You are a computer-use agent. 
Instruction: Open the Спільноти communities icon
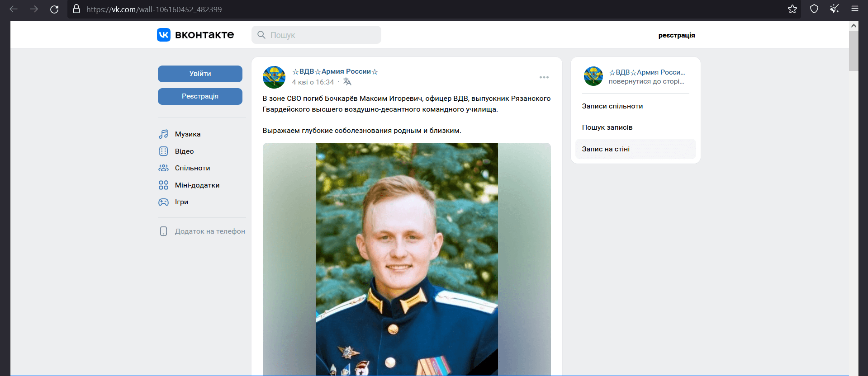click(x=163, y=168)
